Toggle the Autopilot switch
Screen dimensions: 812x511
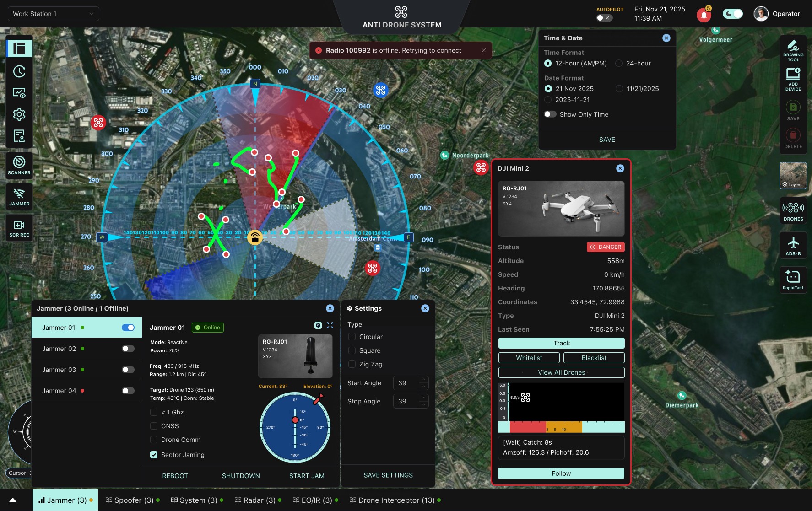pyautogui.click(x=604, y=18)
